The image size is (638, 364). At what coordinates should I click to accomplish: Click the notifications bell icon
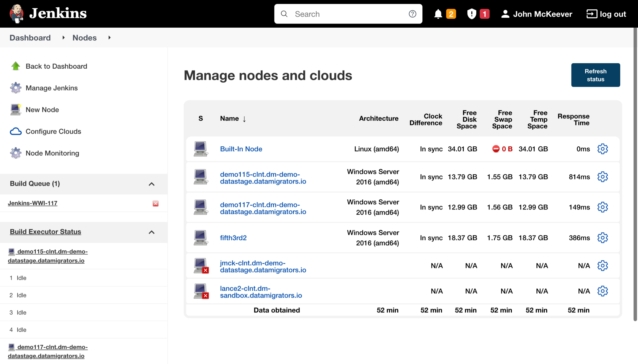pos(438,14)
